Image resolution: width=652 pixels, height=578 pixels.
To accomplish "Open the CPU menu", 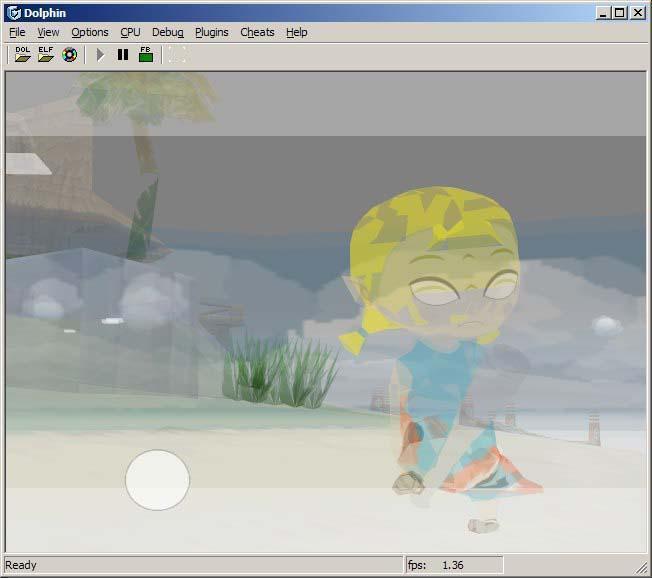I will click(x=130, y=32).
